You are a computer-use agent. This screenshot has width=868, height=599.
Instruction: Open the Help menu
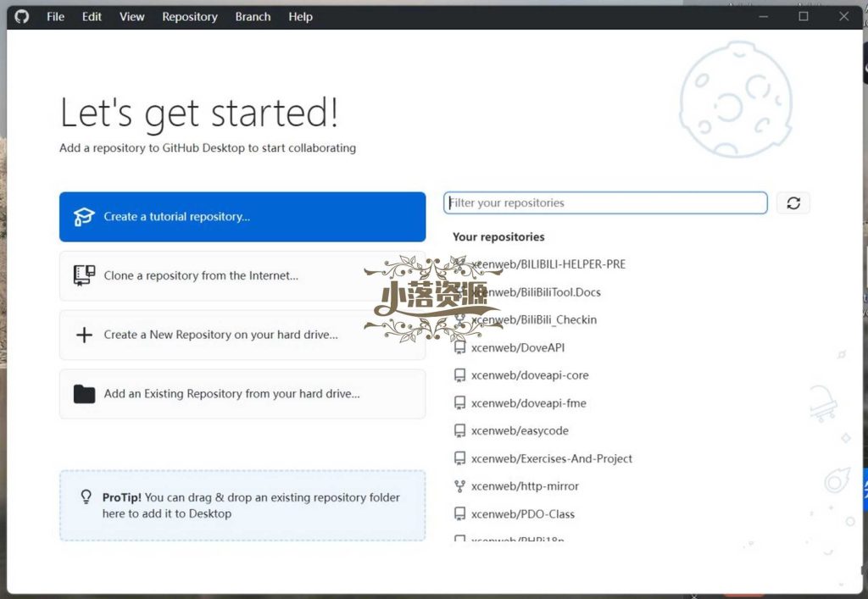(301, 17)
